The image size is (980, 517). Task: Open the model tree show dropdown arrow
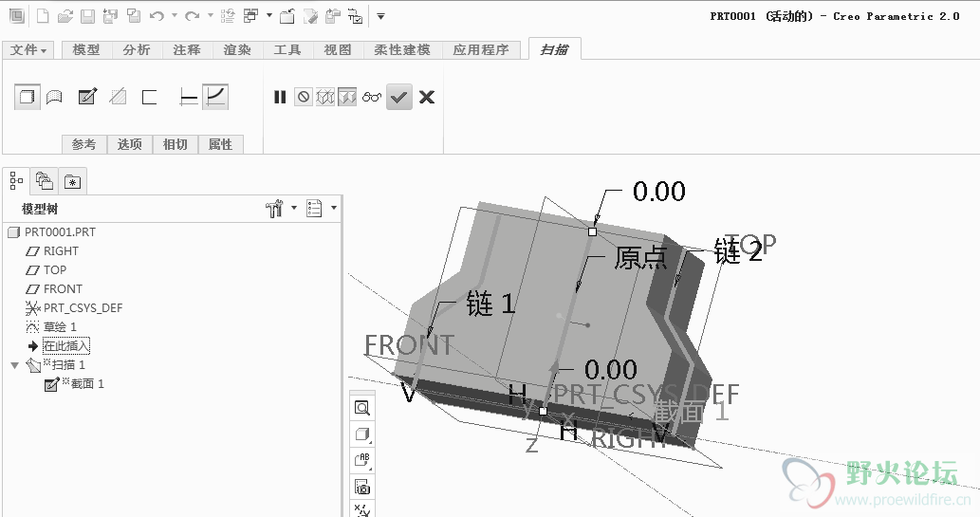coord(334,208)
